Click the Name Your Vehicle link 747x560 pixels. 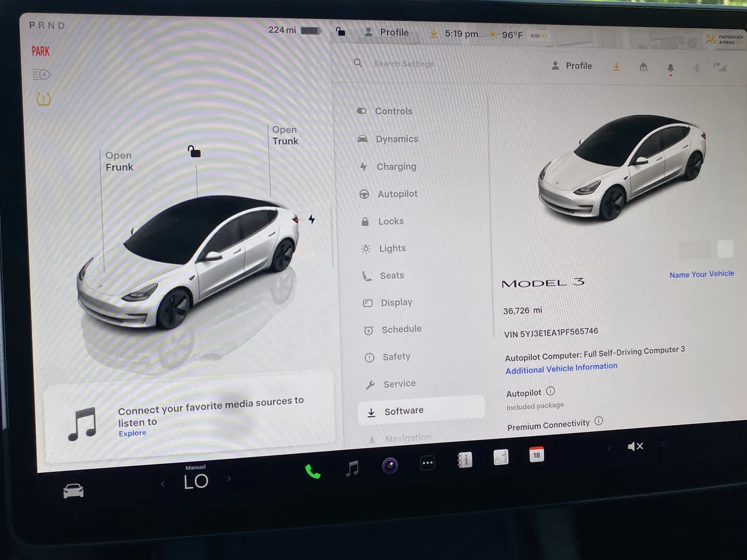click(x=701, y=274)
